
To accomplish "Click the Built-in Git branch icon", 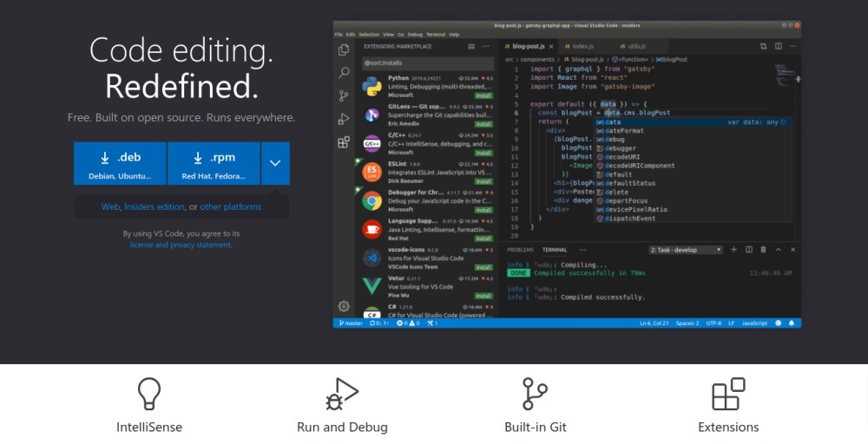I will [535, 394].
